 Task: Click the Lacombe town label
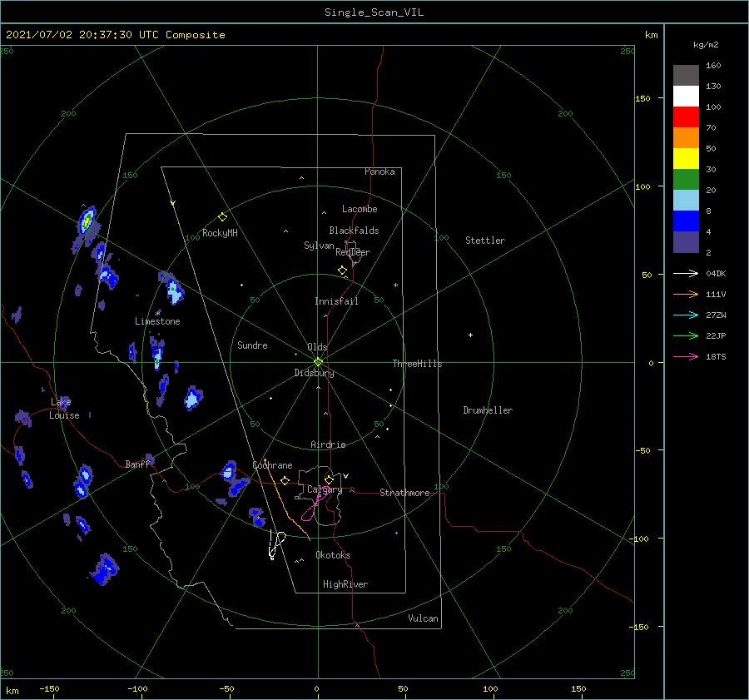coord(360,209)
